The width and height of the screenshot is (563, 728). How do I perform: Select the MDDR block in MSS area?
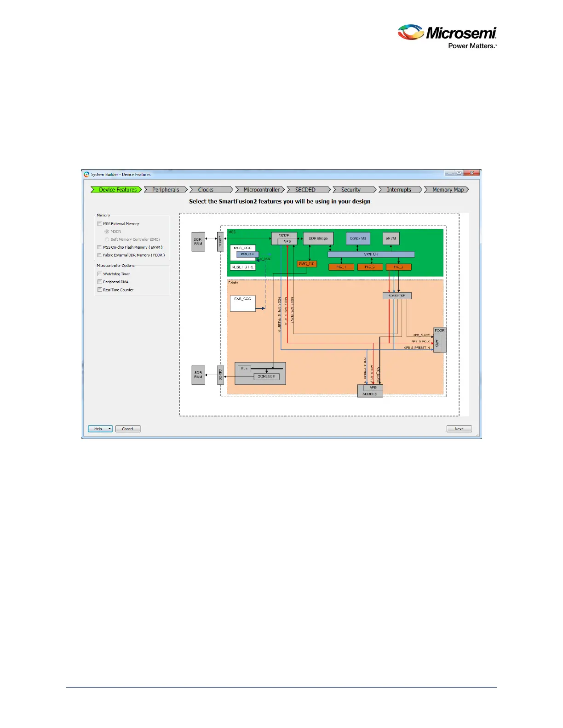tap(284, 238)
